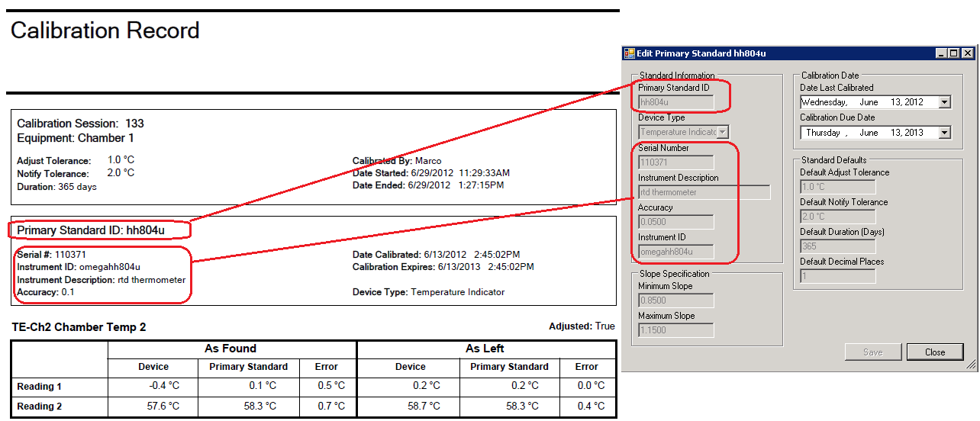
Task: Focus the Accuracy input box
Action: [675, 222]
